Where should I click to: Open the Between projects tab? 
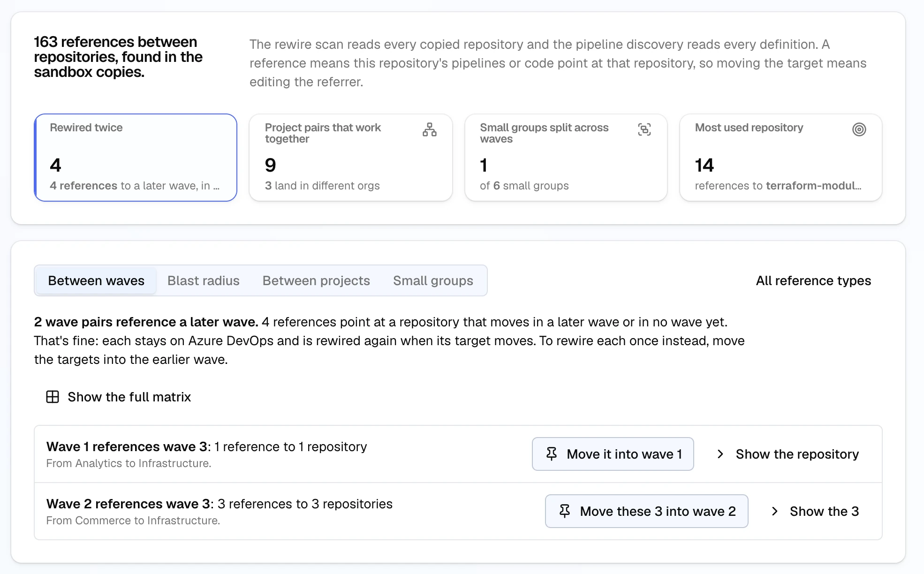[316, 280]
